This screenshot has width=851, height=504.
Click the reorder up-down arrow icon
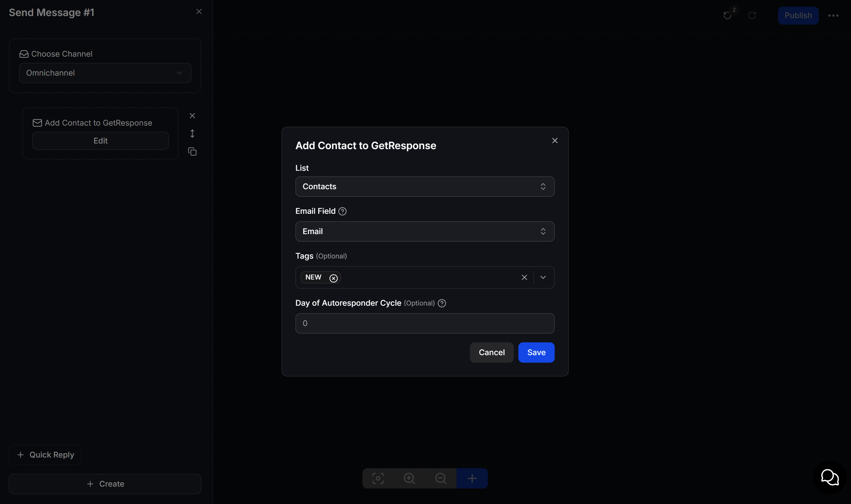tap(192, 133)
